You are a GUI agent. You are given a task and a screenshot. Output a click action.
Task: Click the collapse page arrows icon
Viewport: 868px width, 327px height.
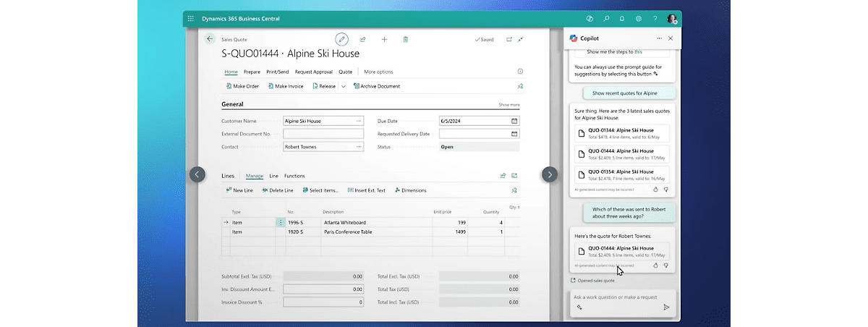pyautogui.click(x=520, y=39)
